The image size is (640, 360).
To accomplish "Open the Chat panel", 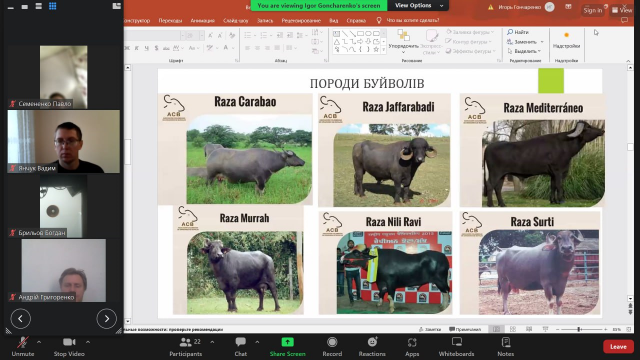I will coord(240,347).
